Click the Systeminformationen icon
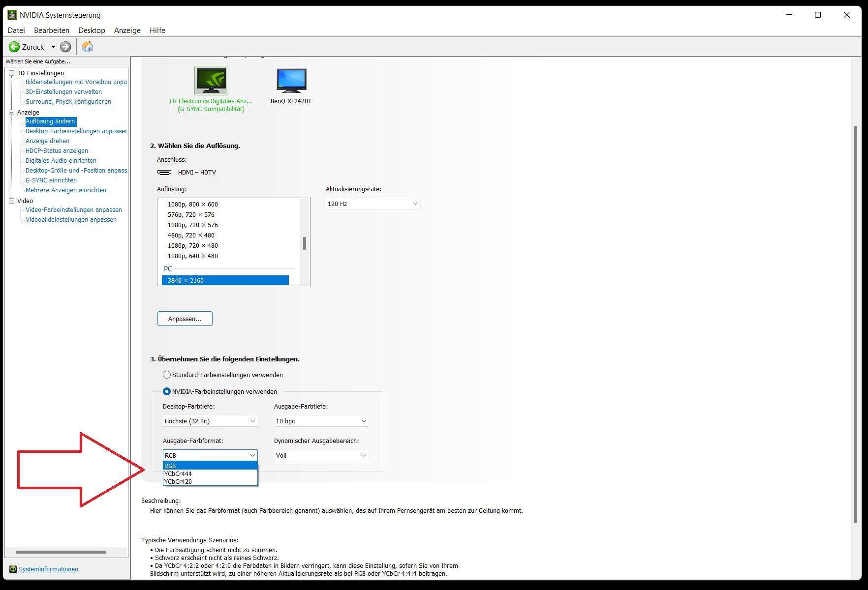Screen dimensions: 868x590 click(x=13, y=569)
